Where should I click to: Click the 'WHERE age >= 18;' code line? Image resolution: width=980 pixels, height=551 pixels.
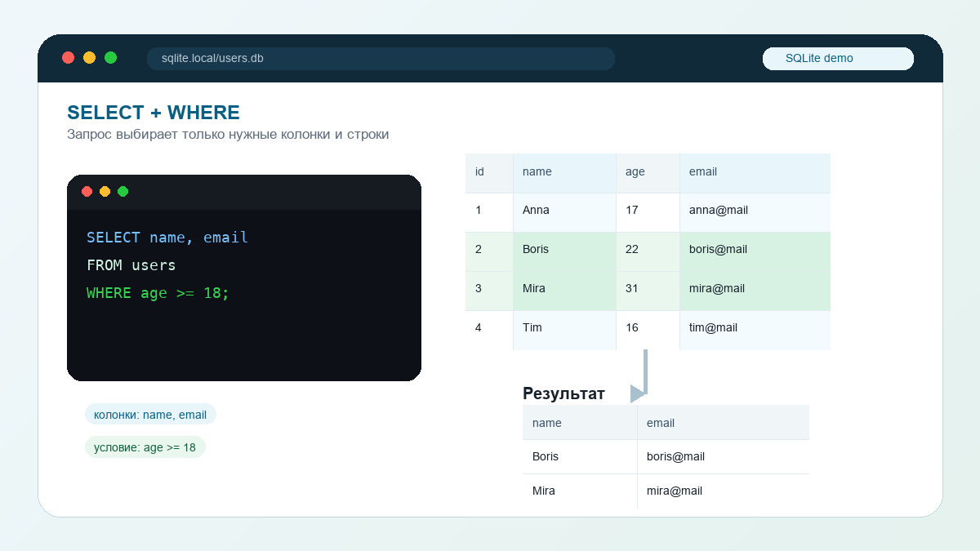pyautogui.click(x=158, y=293)
